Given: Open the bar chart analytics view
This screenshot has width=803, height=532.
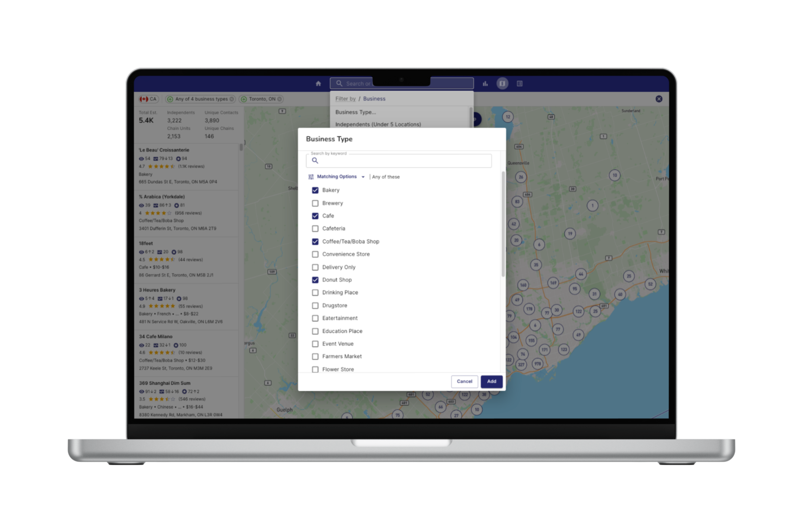Looking at the screenshot, I should click(485, 84).
